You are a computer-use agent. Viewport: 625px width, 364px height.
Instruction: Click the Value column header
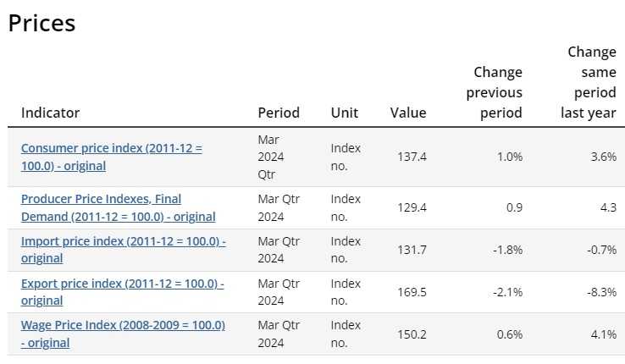coord(408,113)
